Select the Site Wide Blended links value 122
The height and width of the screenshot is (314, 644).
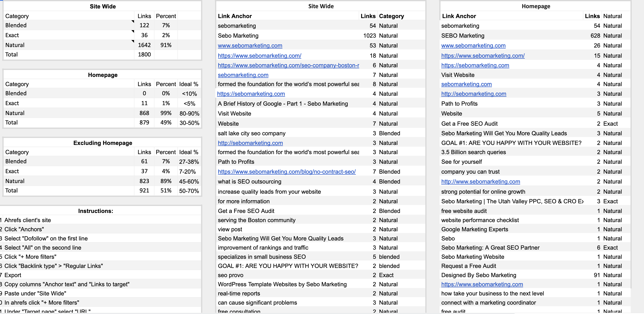pos(144,25)
